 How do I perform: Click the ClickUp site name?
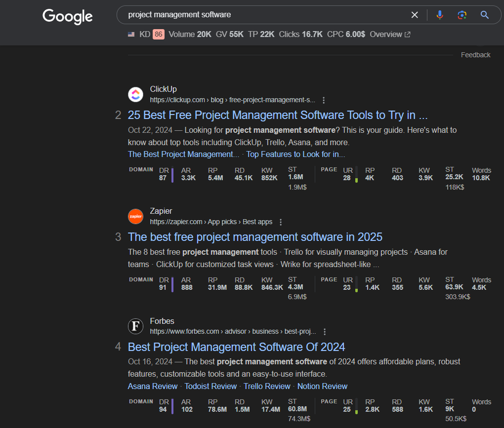pyautogui.click(x=163, y=89)
